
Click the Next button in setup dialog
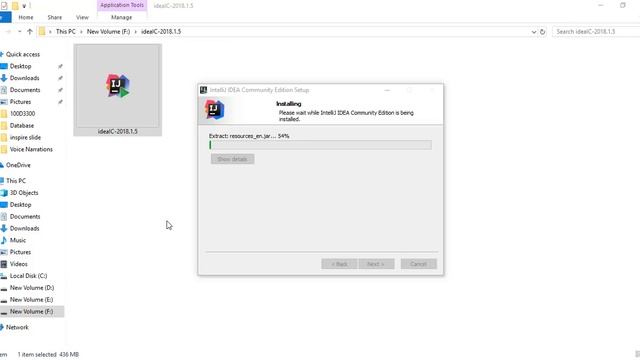(376, 264)
